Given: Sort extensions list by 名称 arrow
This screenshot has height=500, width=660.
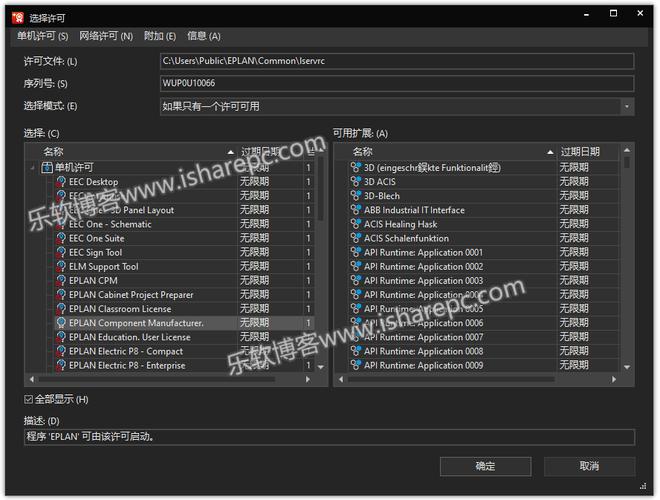Looking at the screenshot, I should point(550,152).
